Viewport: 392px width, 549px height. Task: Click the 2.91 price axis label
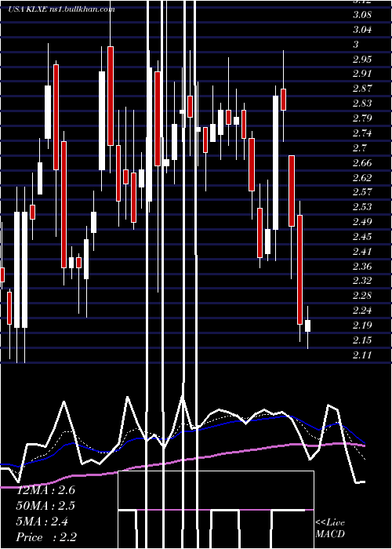coord(362,74)
